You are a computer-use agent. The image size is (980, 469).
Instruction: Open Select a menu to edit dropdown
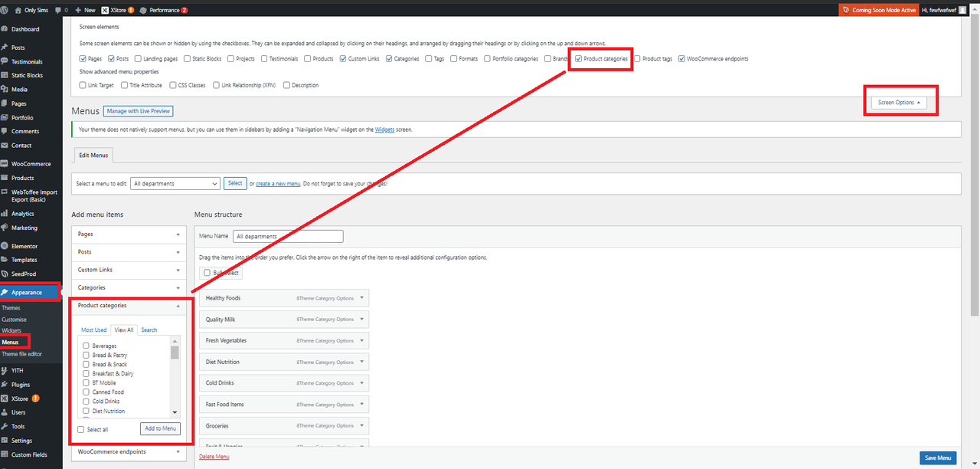pyautogui.click(x=175, y=183)
